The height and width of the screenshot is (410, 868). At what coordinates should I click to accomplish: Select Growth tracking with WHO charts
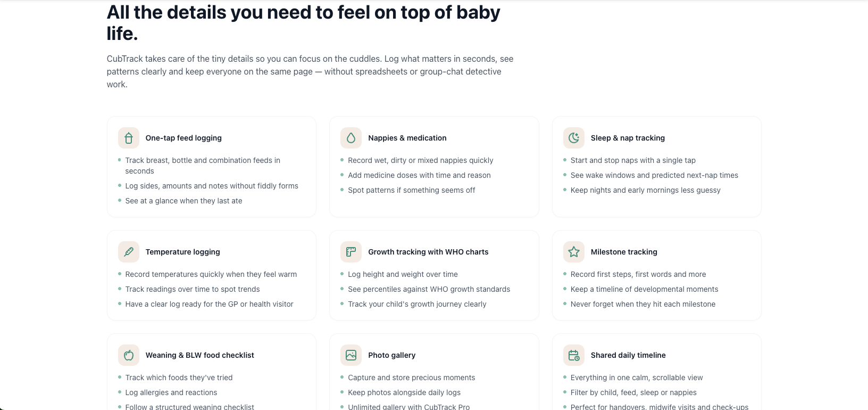pyautogui.click(x=428, y=251)
